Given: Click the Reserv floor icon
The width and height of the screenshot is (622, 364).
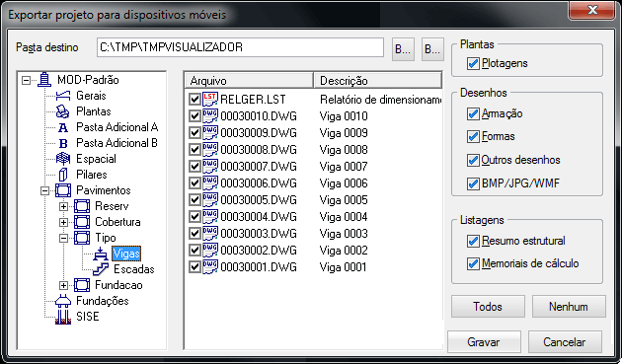Looking at the screenshot, I should click(82, 206).
